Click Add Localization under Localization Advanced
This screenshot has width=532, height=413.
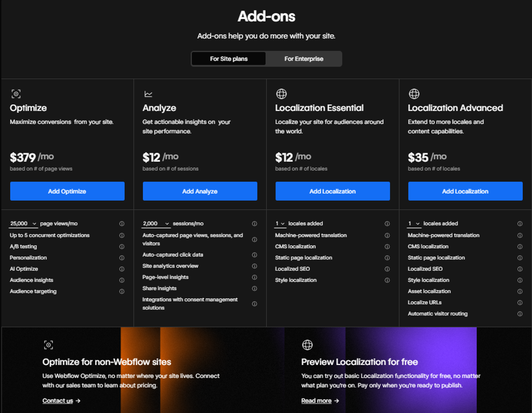pyautogui.click(x=465, y=191)
